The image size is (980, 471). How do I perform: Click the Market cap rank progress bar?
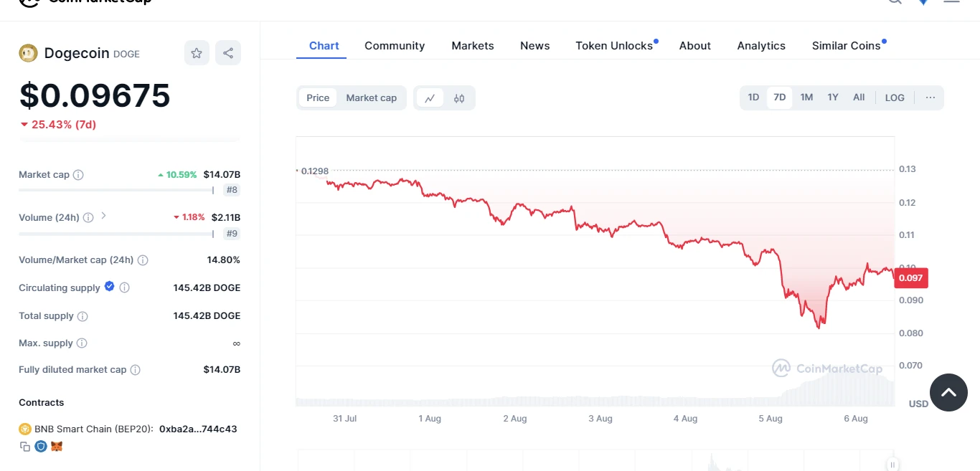116,190
